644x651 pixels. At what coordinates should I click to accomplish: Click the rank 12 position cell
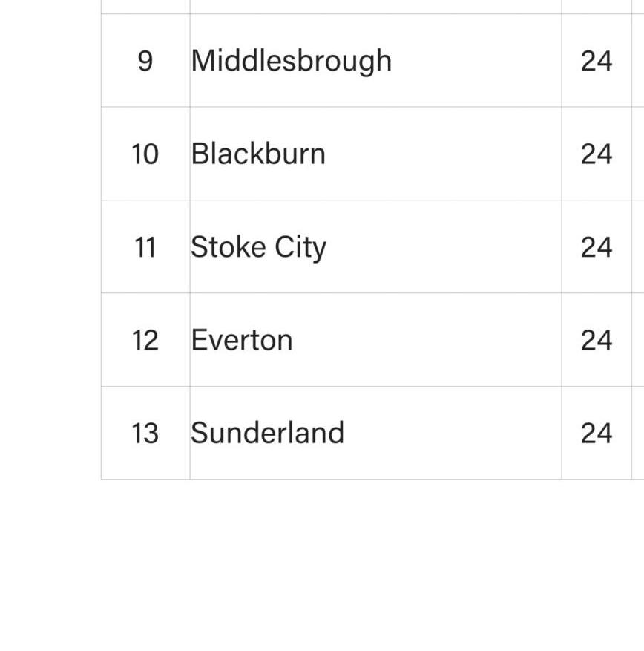click(x=145, y=340)
